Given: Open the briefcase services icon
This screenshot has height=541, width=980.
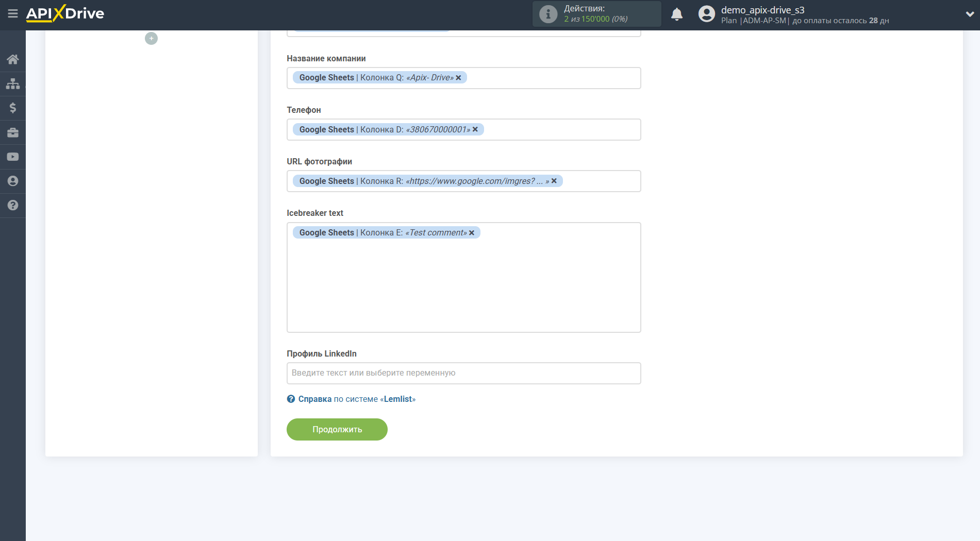Looking at the screenshot, I should click(13, 132).
